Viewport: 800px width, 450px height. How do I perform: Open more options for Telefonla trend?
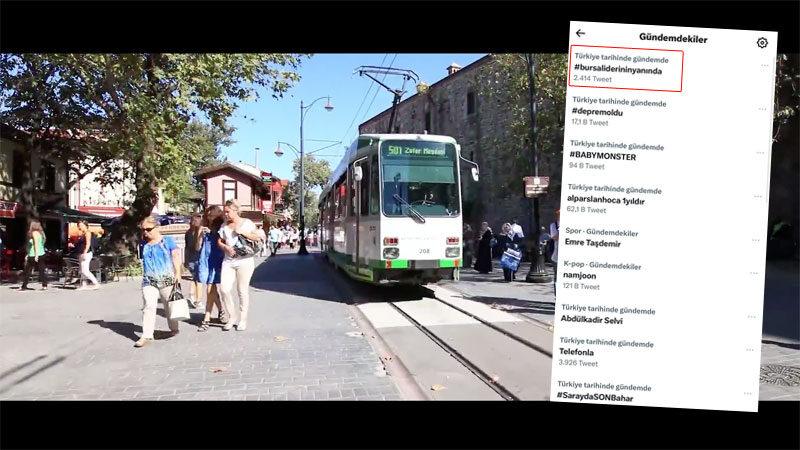[x=749, y=350]
